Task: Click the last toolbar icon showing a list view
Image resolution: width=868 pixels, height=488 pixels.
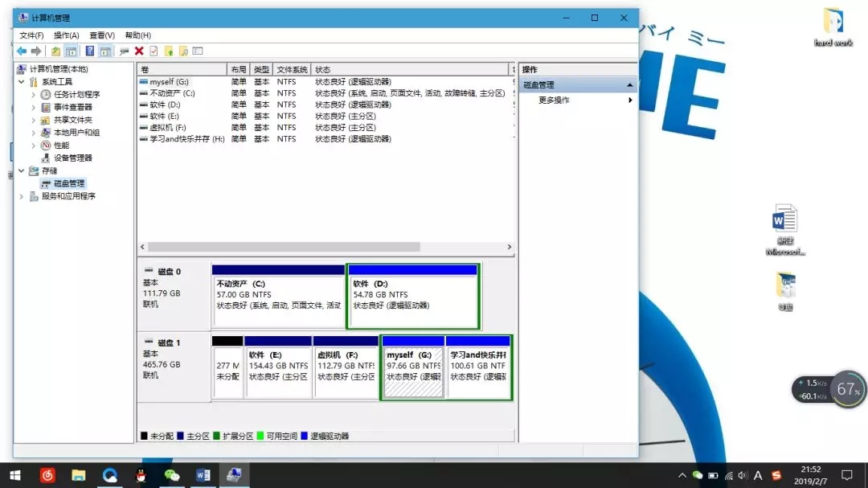Action: pos(198,51)
